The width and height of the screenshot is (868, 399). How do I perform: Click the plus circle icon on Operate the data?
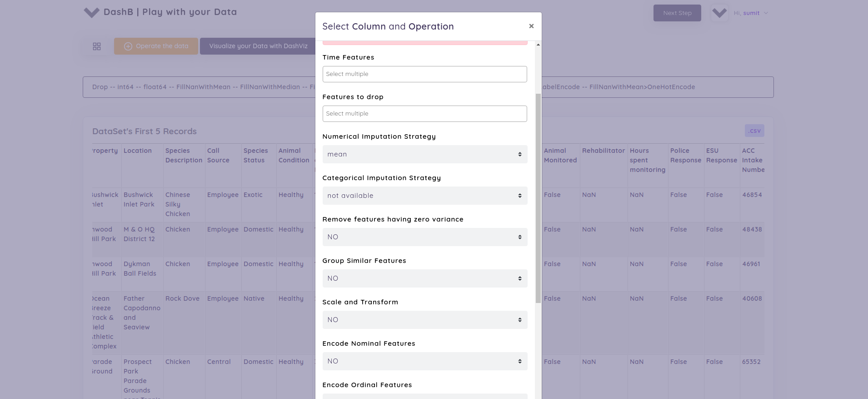click(128, 46)
